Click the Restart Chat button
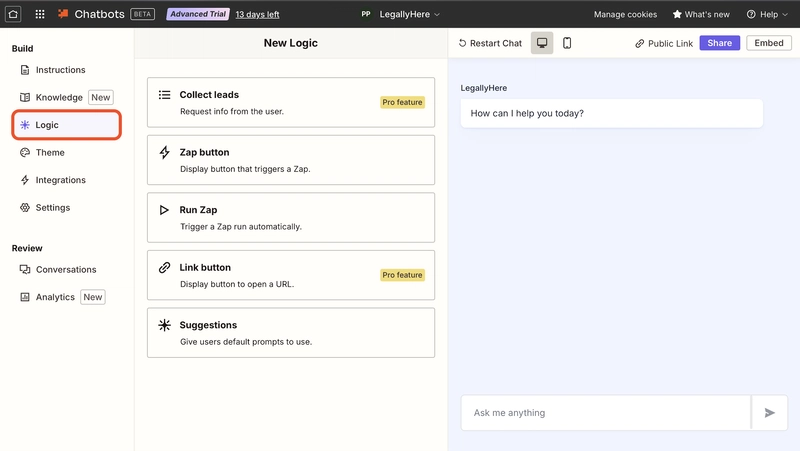Viewport: 800px width, 451px height. point(490,43)
